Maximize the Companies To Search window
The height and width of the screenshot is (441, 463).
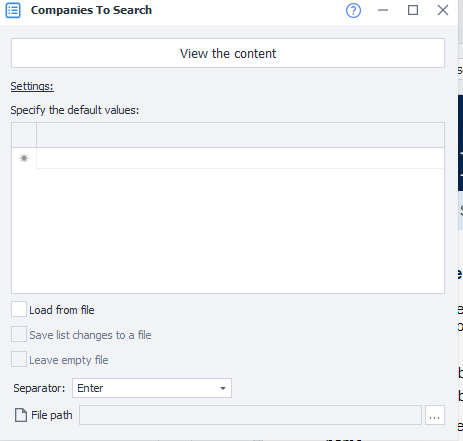coord(413,10)
